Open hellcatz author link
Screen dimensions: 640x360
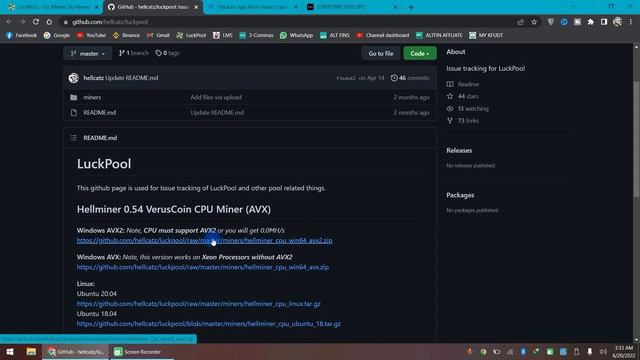pos(93,78)
